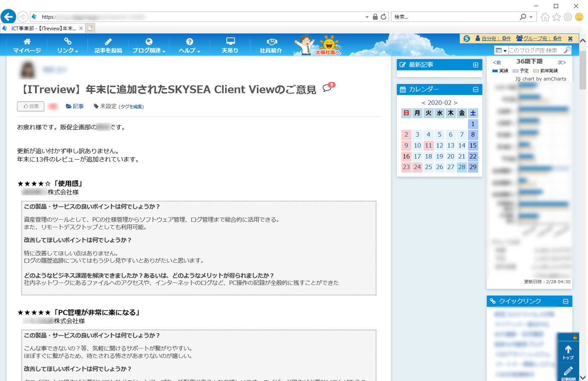The image size is (588, 381).
Task: Open the 2020-02 calendar month link
Action: [x=439, y=103]
